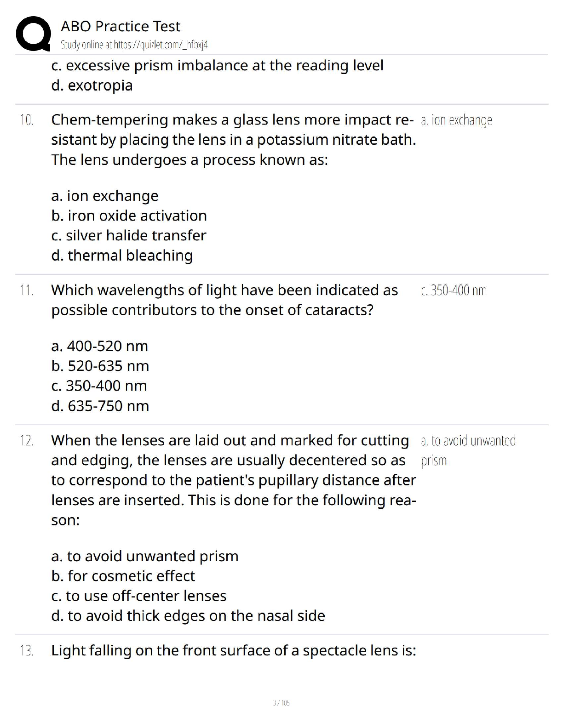This screenshot has height=728, width=563.
Task: Click the page number at the bottom
Action: pyautogui.click(x=281, y=703)
